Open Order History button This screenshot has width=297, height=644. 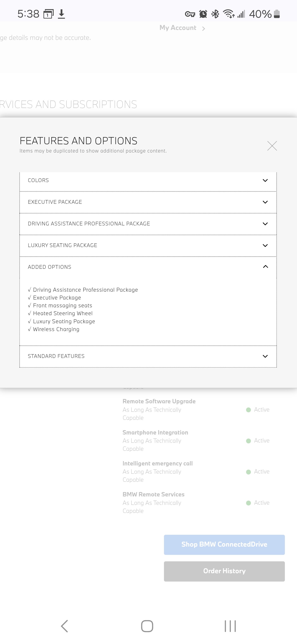(224, 571)
